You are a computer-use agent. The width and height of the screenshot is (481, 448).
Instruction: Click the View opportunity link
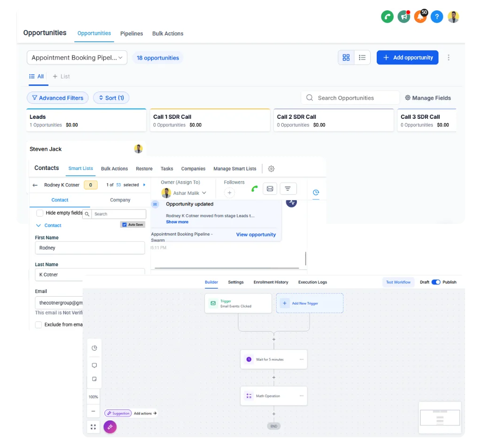point(256,234)
